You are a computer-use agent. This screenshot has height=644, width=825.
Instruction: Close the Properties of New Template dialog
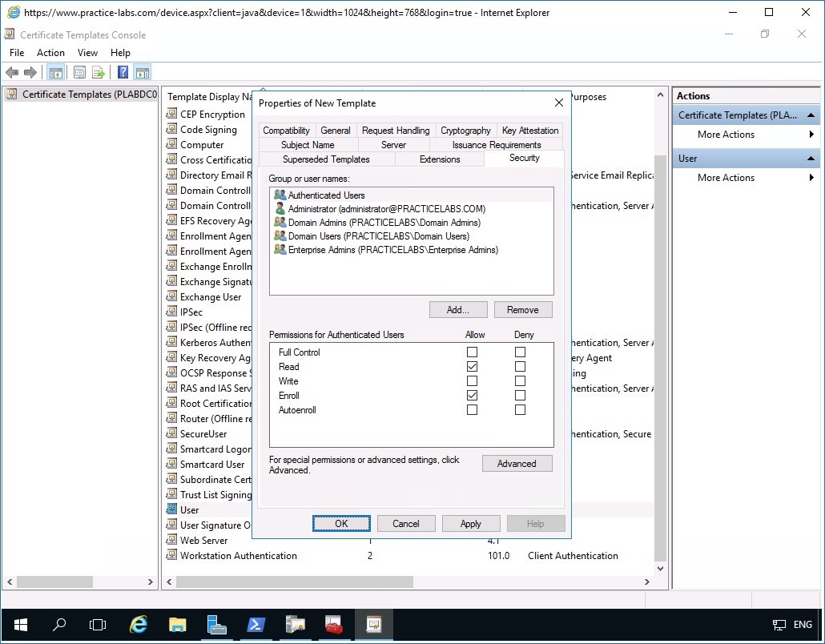(x=559, y=103)
